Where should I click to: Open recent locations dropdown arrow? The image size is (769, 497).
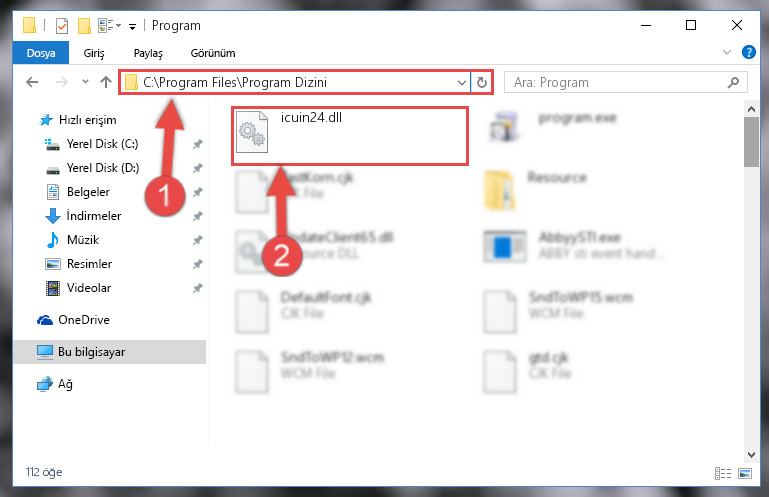85,81
